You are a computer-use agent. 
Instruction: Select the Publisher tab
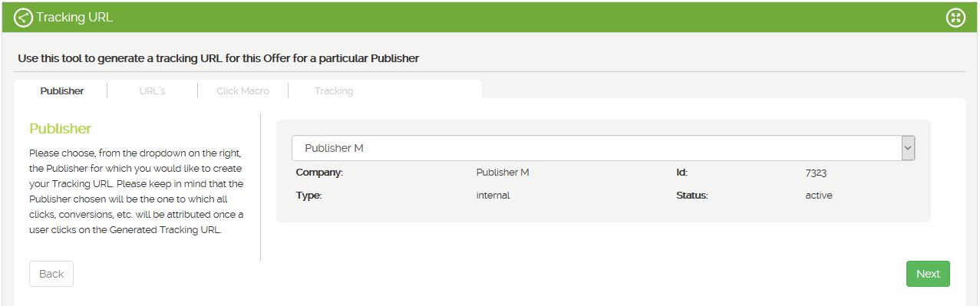[x=62, y=90]
